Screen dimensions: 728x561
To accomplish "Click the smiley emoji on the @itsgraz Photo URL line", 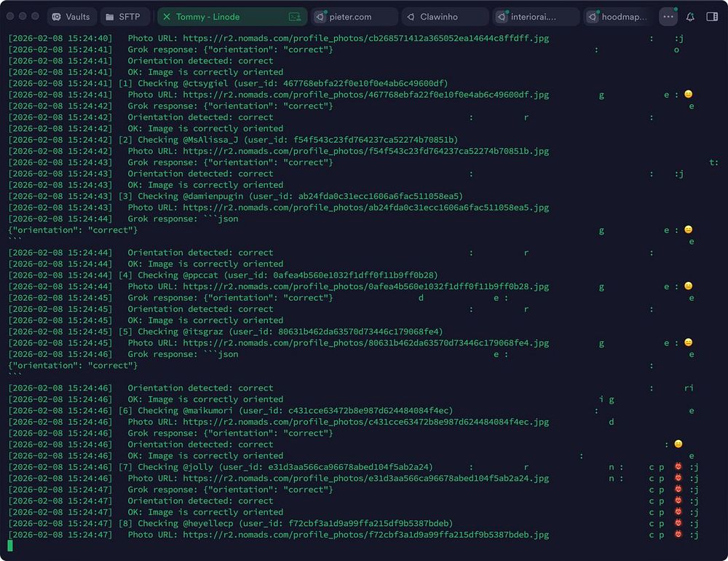I will tap(689, 342).
